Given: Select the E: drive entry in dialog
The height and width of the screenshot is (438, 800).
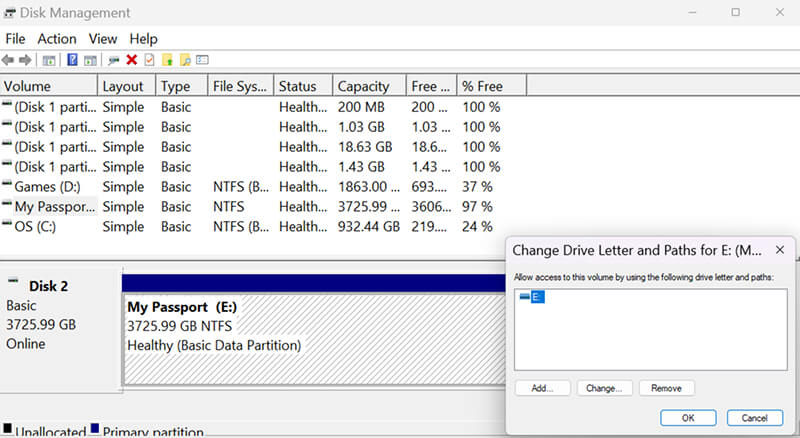Looking at the screenshot, I should (532, 297).
